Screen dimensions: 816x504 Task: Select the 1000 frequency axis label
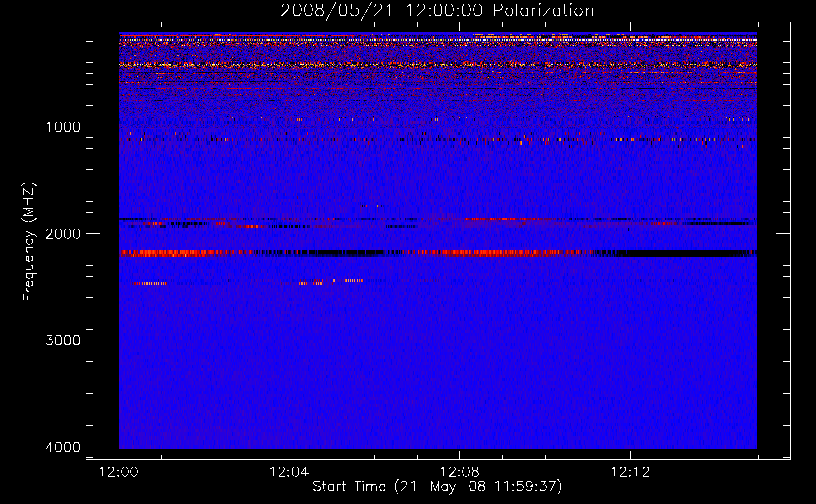[63, 127]
